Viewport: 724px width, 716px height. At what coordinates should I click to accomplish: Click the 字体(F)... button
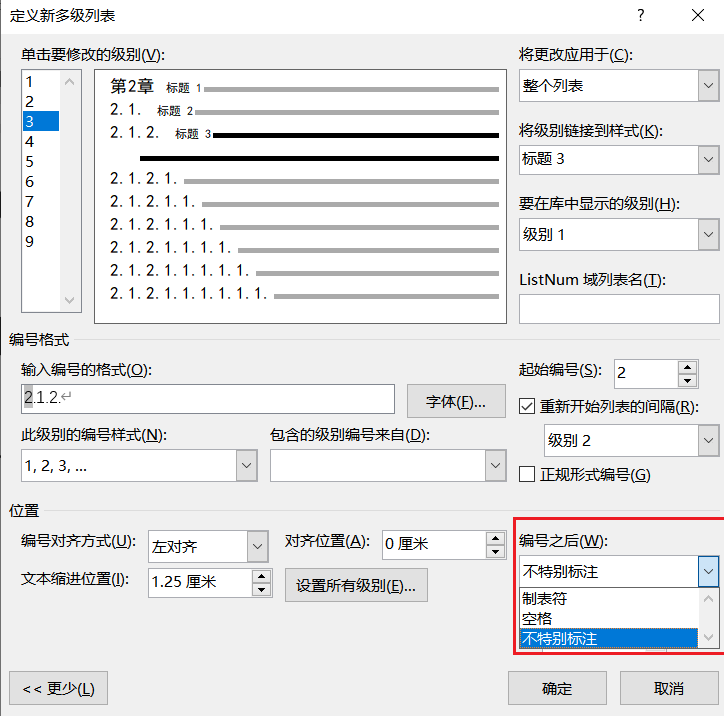[x=456, y=401]
